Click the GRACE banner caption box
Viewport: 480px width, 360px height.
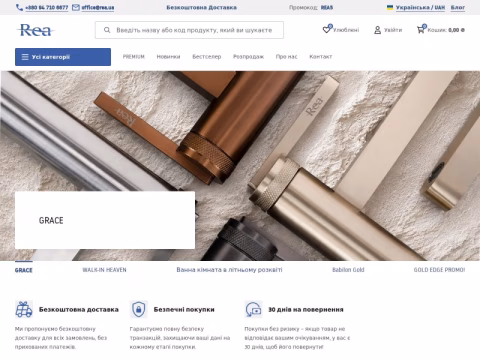(105, 220)
